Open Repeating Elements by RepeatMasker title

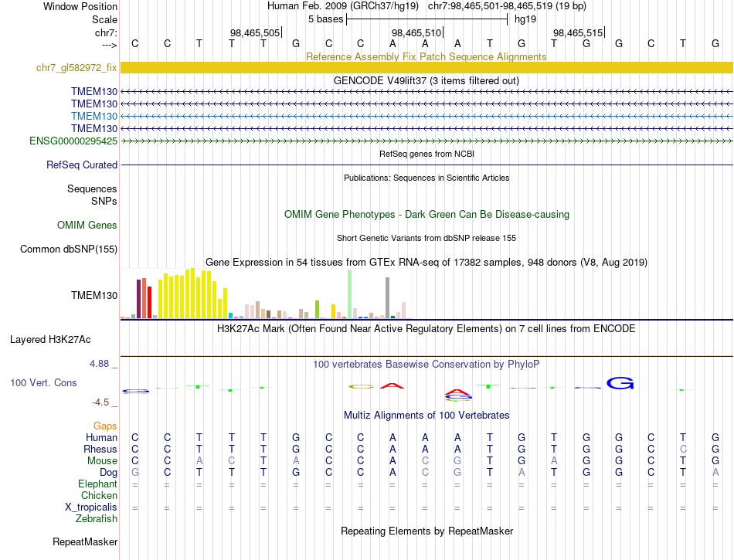point(427,531)
